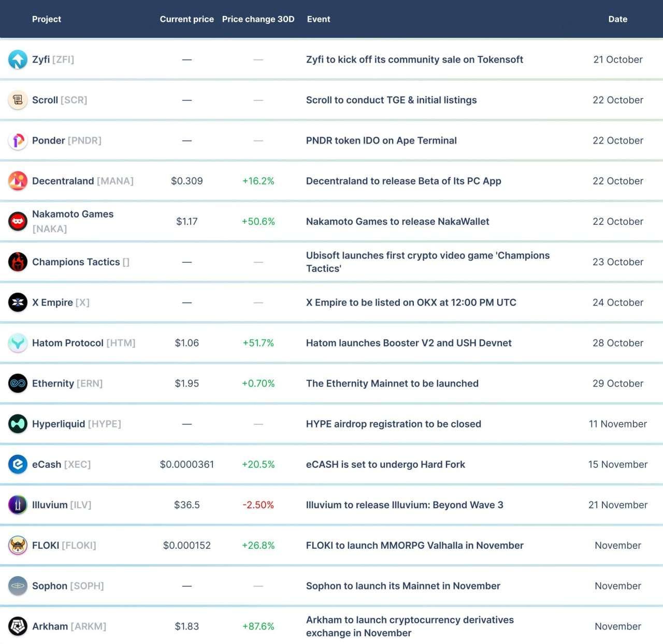Screen dimensions: 663x644
Task: Open the Nakamoto Games [NAKA] project name
Action: point(73,221)
